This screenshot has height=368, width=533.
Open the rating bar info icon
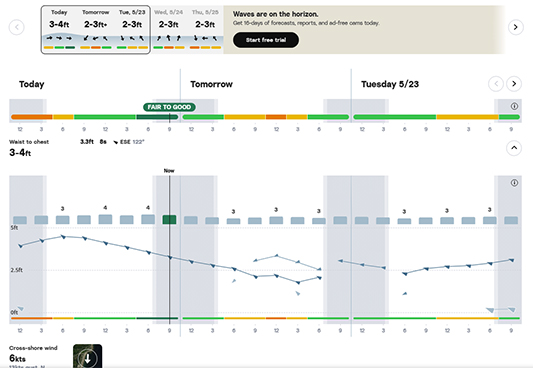[x=514, y=106]
